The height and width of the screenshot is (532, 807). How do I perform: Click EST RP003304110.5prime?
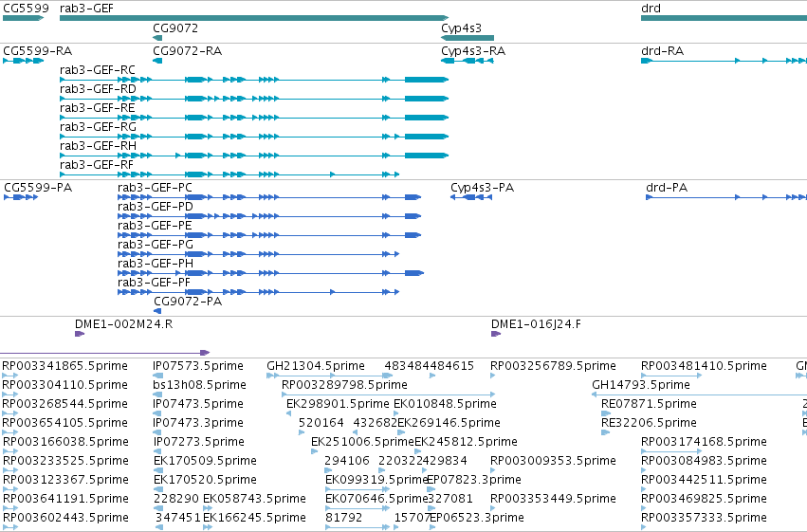point(64,385)
